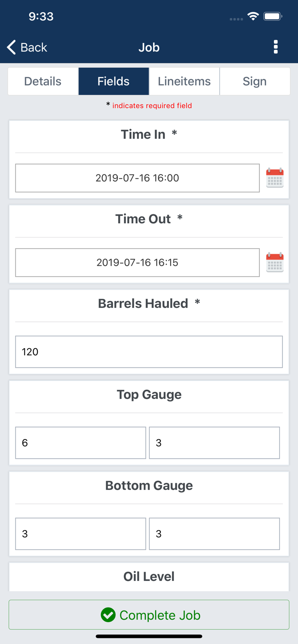Switch to the Details tab
The width and height of the screenshot is (298, 644).
pos(43,81)
